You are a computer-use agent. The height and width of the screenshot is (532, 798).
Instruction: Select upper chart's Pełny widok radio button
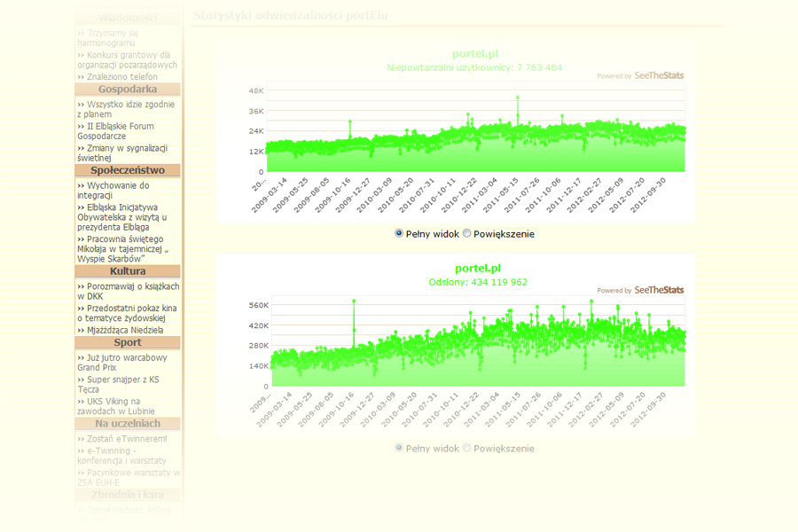coord(399,233)
